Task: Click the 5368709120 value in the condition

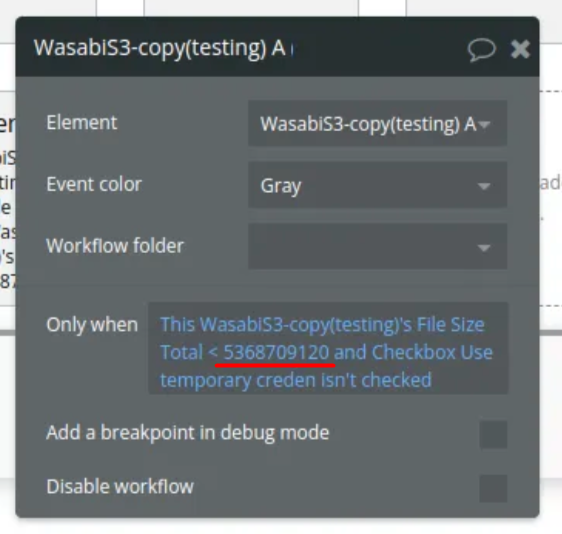Action: pos(276,353)
